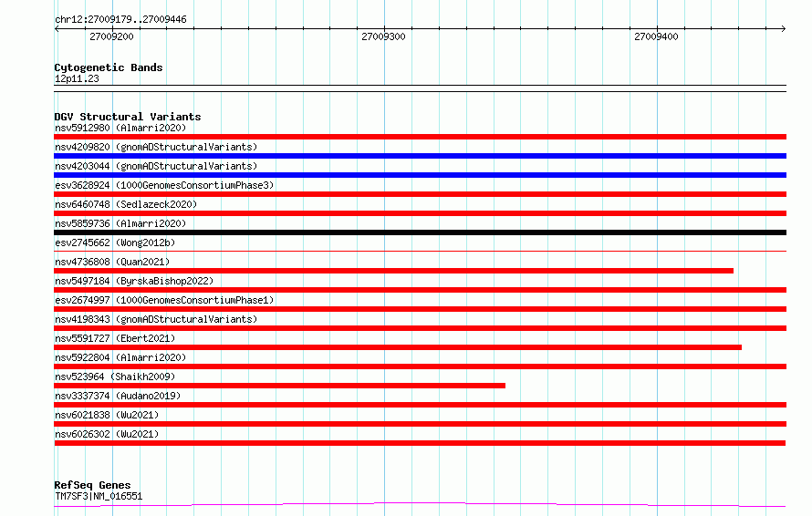Screen dimensions: 812x516
Task: Click the chr12:27009179..27009446 region label
Action: pos(120,20)
